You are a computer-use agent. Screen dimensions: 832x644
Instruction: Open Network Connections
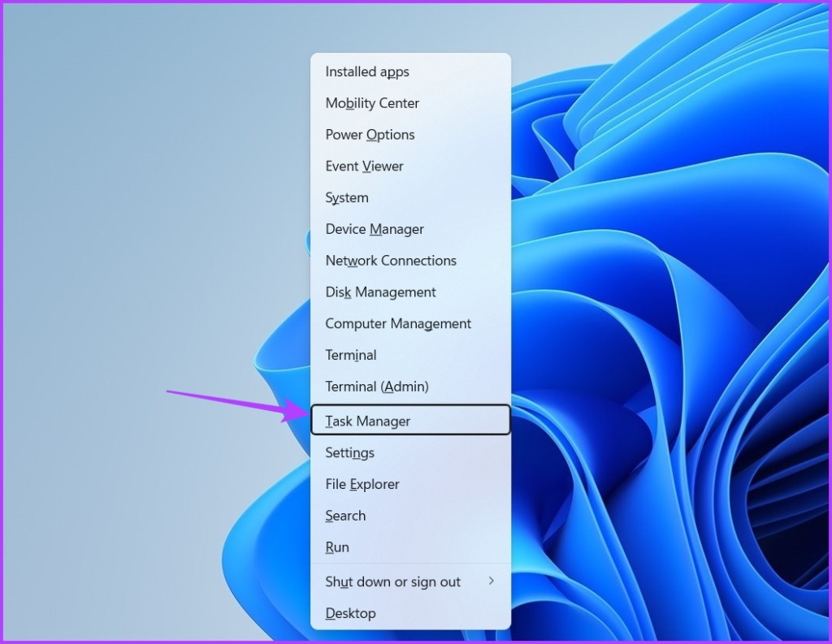click(x=391, y=261)
